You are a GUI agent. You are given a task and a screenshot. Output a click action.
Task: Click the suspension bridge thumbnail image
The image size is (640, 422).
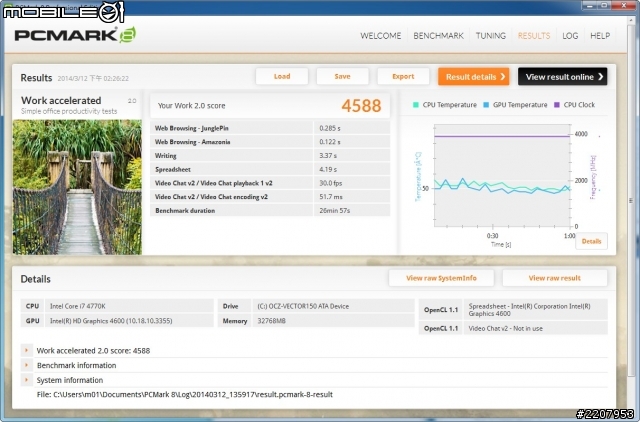(77, 187)
